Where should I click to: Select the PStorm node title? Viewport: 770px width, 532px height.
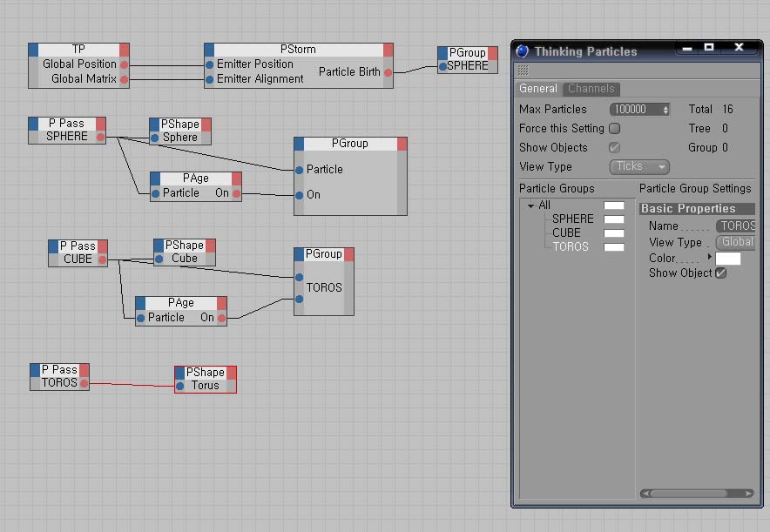pyautogui.click(x=298, y=49)
